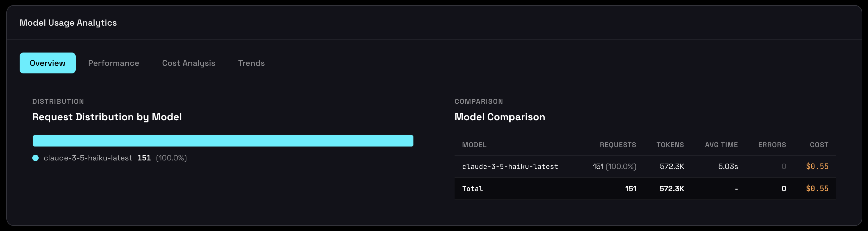Switch to the Overview tab
Viewport: 868px width, 231px height.
point(47,63)
